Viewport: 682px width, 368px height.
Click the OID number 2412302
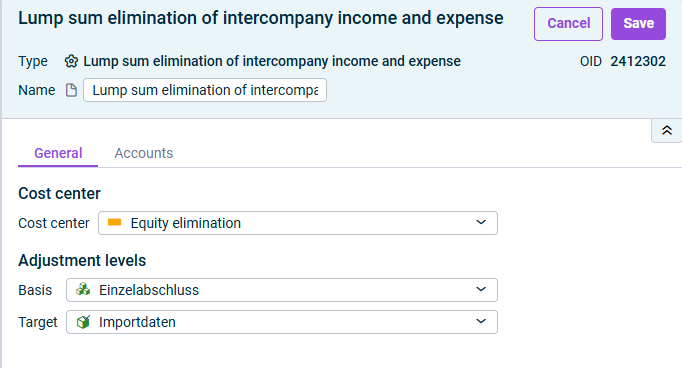(638, 61)
